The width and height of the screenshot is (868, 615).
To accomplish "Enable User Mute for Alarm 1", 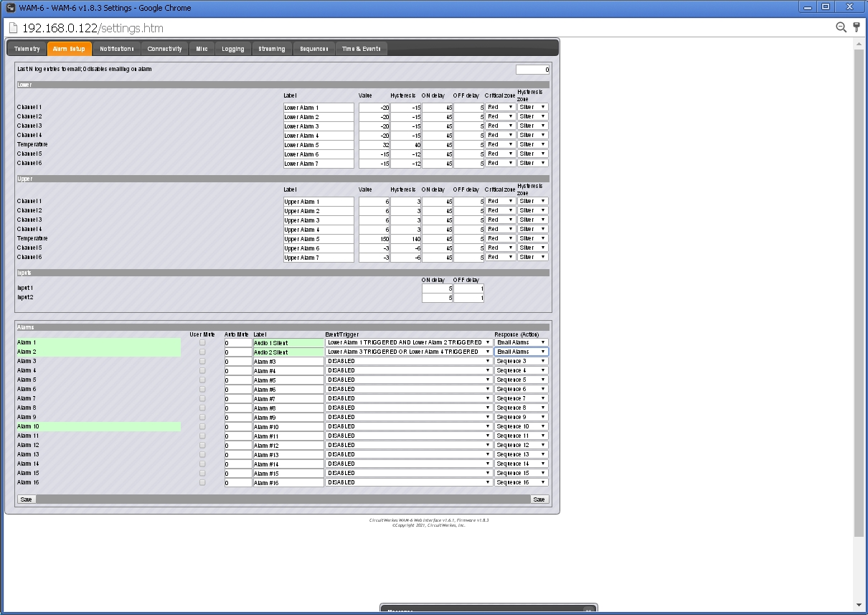I will 202,342.
